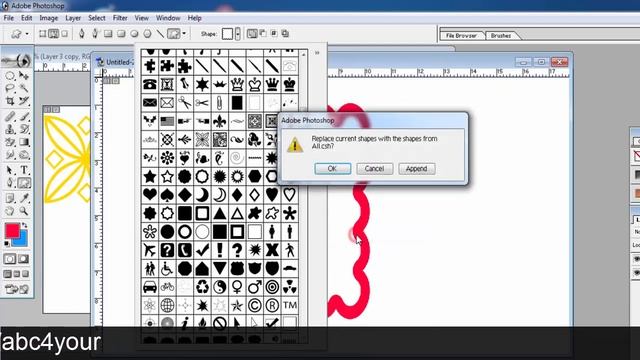
Task: Select the Shape layers mode option
Action: click(x=42, y=34)
